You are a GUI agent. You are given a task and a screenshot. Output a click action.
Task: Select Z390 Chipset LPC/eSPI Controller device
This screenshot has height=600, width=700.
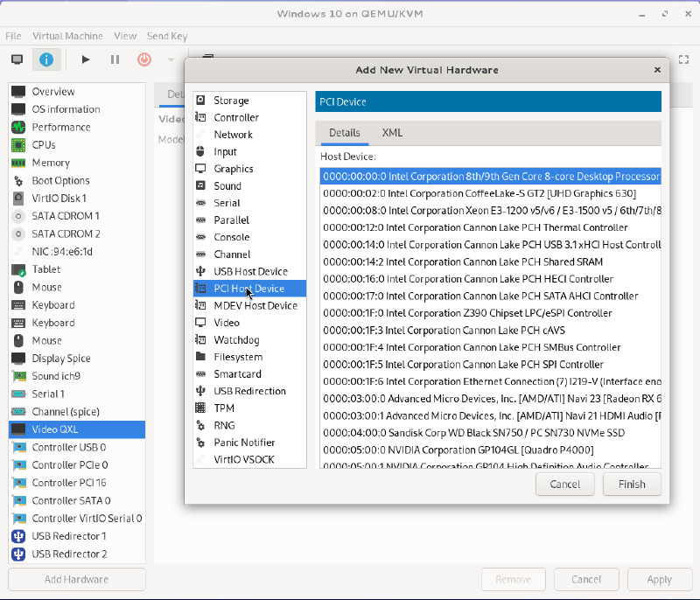(491, 313)
